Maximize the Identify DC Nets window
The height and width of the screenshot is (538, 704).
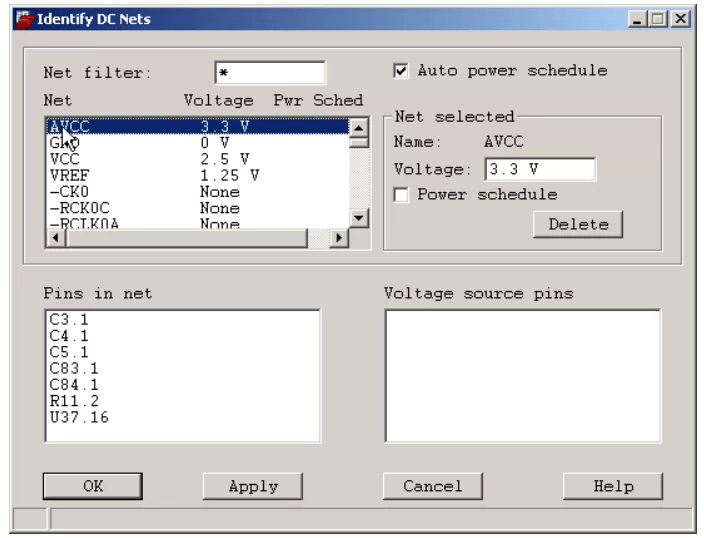coord(659,19)
